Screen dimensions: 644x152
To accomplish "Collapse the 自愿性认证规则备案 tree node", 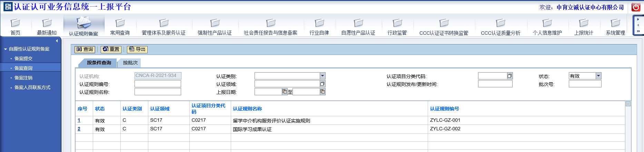I will (x=6, y=49).
